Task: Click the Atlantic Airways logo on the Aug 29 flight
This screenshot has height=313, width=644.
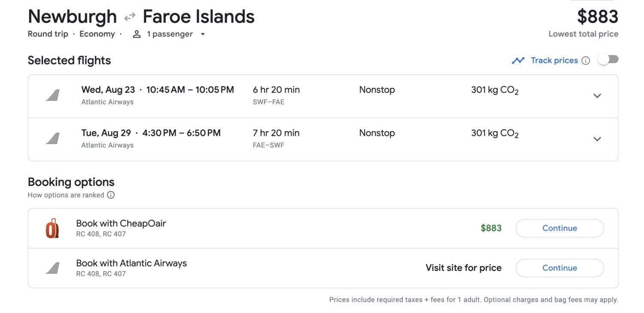Action: click(51, 138)
